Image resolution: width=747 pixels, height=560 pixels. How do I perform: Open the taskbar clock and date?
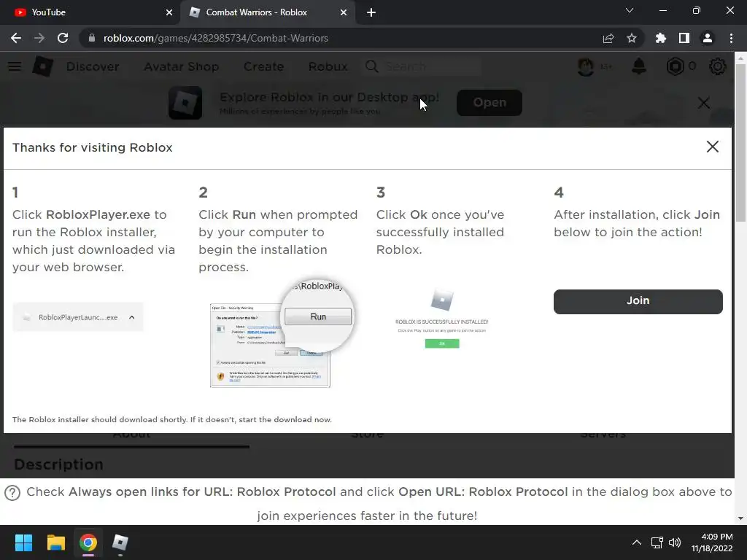point(712,542)
